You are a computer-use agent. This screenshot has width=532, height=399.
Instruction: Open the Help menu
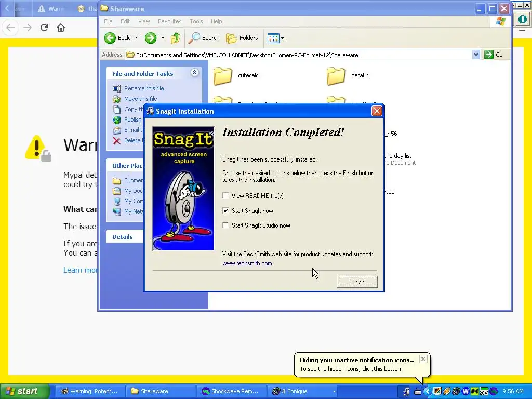tap(217, 21)
